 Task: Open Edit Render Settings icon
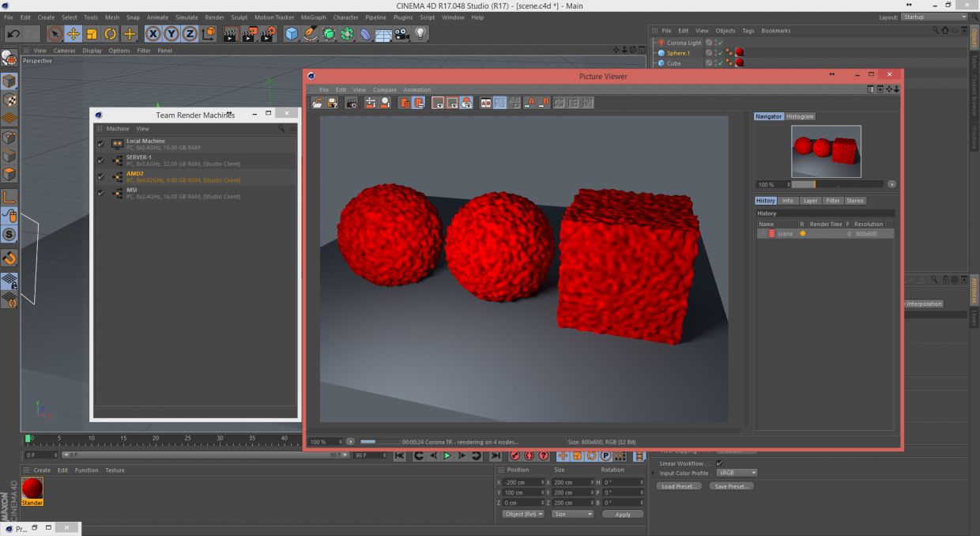coord(268,33)
